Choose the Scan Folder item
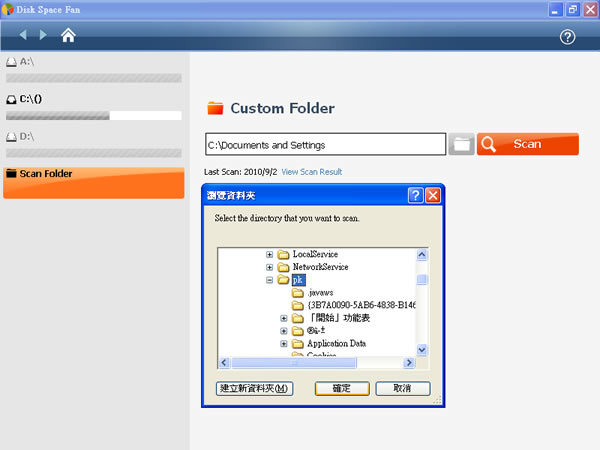The height and width of the screenshot is (450, 600). pyautogui.click(x=94, y=183)
